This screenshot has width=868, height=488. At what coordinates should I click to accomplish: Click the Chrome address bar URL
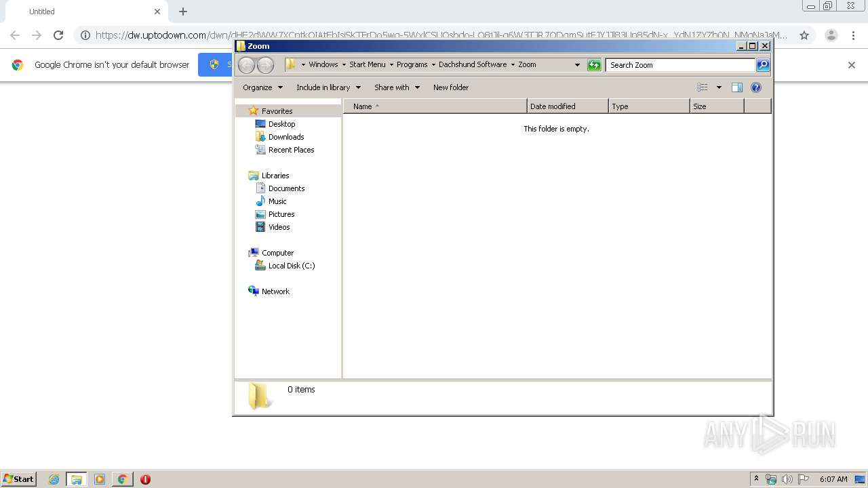[441, 35]
